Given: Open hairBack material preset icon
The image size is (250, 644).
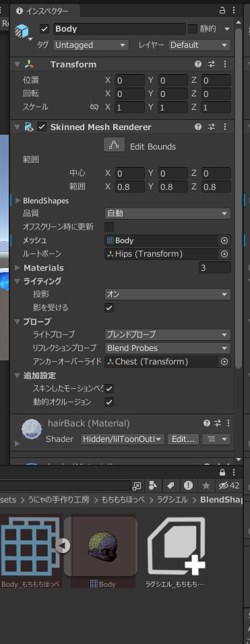Looking at the screenshot, I should pyautogui.click(x=218, y=423).
